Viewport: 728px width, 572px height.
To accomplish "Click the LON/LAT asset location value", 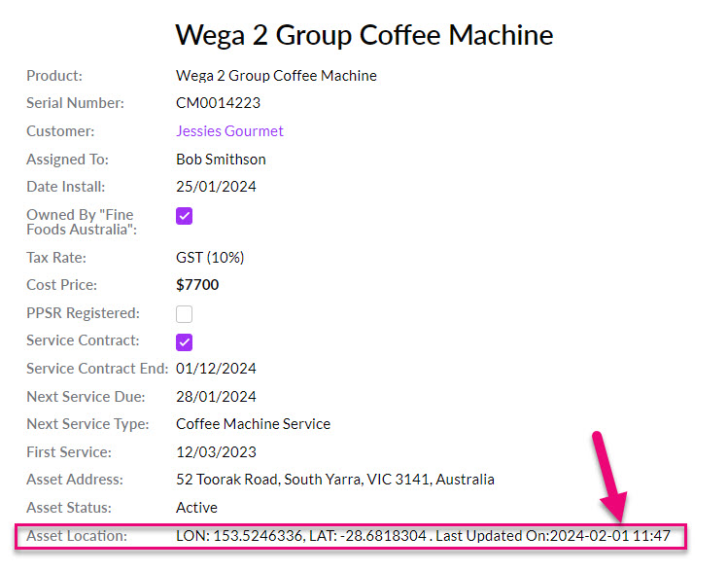I will [x=423, y=536].
